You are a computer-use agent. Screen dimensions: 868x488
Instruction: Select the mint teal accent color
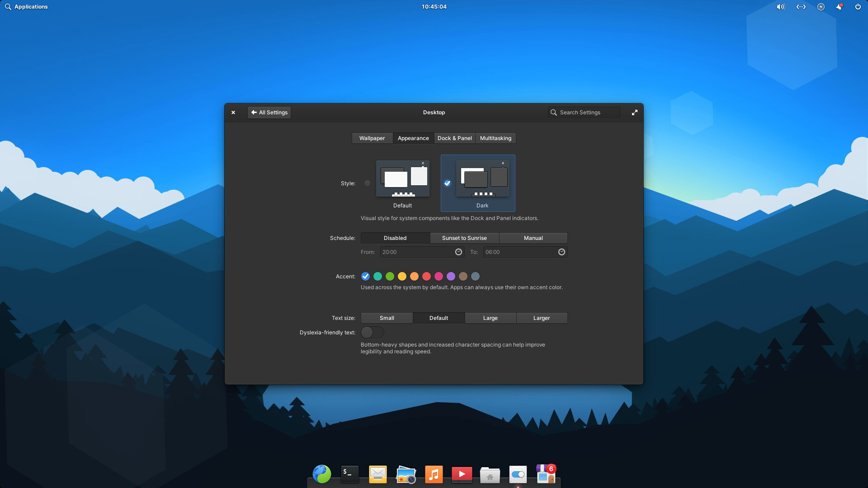pos(377,277)
